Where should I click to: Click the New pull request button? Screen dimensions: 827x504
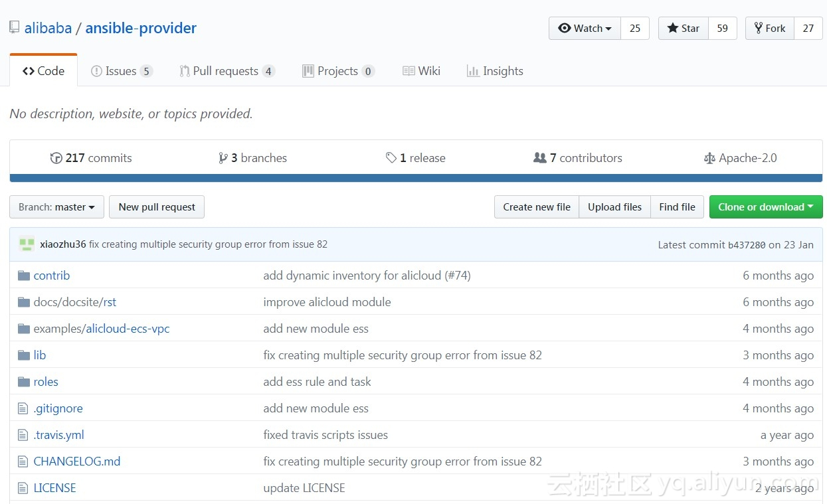(x=157, y=207)
